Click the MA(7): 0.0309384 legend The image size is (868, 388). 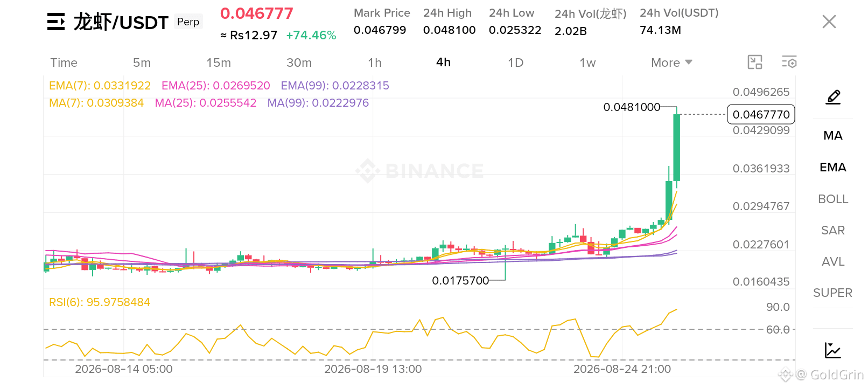[x=96, y=103]
